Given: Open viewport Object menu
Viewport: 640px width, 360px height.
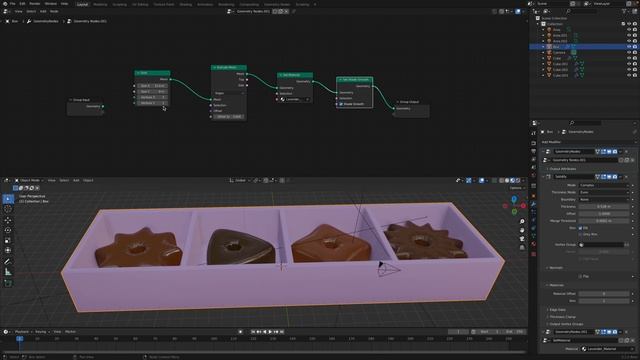Looking at the screenshot, I should point(88,180).
